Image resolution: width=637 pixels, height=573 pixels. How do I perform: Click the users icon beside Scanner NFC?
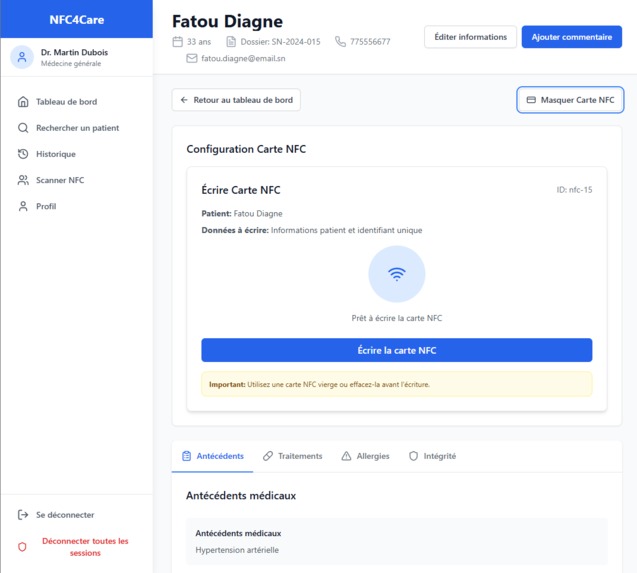click(23, 180)
